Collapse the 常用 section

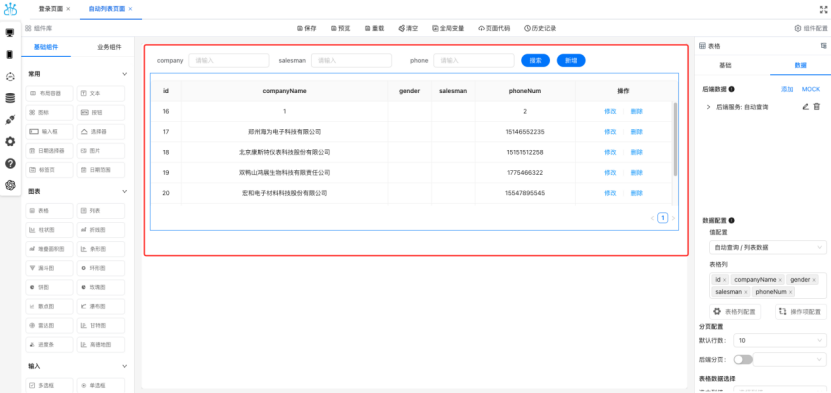(x=125, y=74)
